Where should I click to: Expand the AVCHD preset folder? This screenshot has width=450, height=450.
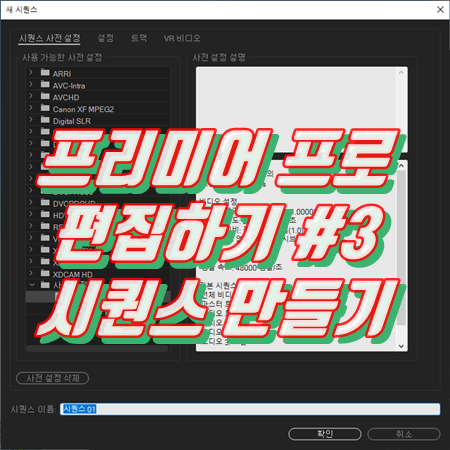[31, 96]
